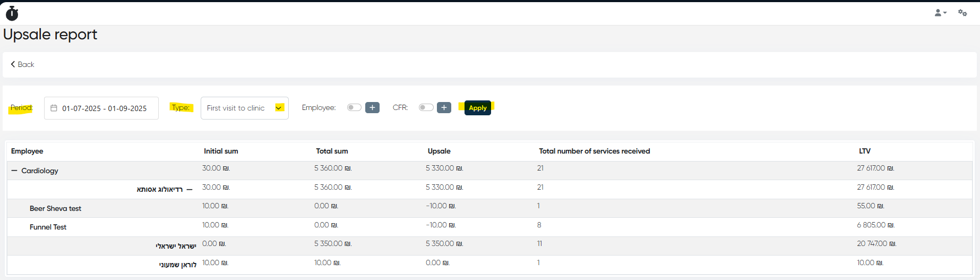980x280 pixels.
Task: Select the Funnel Test row
Action: (48, 227)
